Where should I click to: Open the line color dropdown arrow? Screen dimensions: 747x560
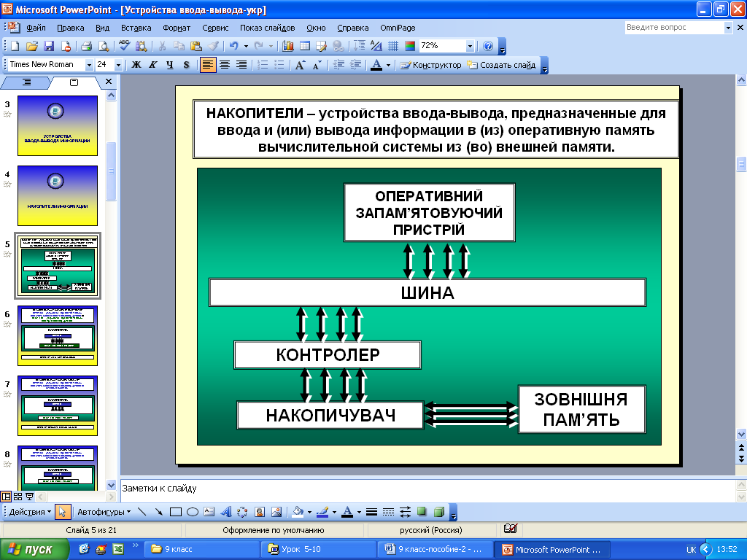click(x=334, y=512)
